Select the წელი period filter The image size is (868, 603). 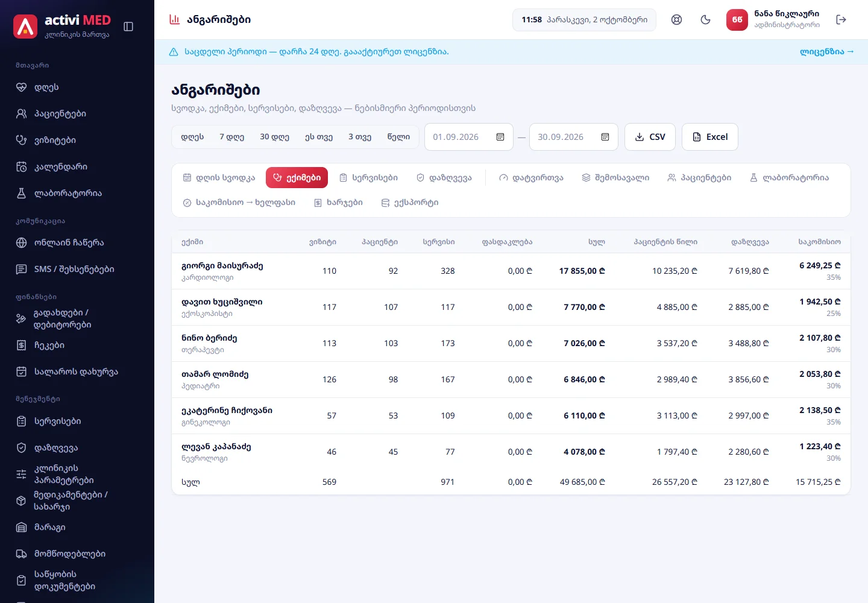(x=398, y=137)
